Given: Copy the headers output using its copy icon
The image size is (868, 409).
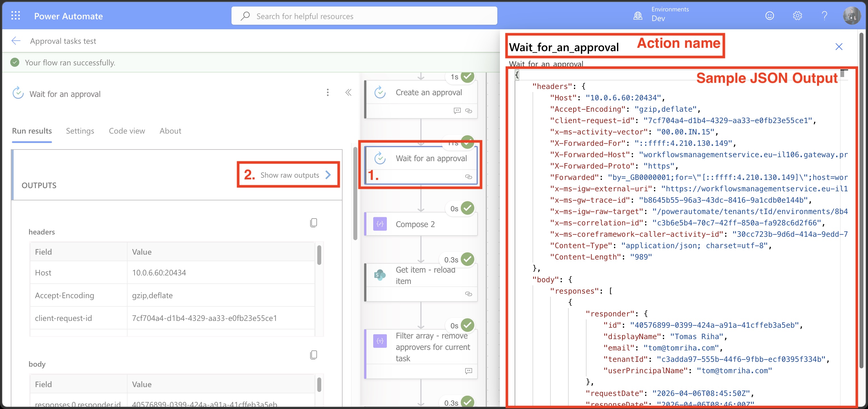Looking at the screenshot, I should [314, 222].
